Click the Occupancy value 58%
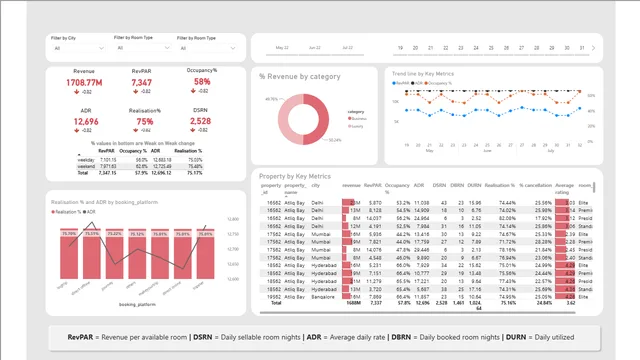This screenshot has height=360, width=640. click(x=202, y=82)
